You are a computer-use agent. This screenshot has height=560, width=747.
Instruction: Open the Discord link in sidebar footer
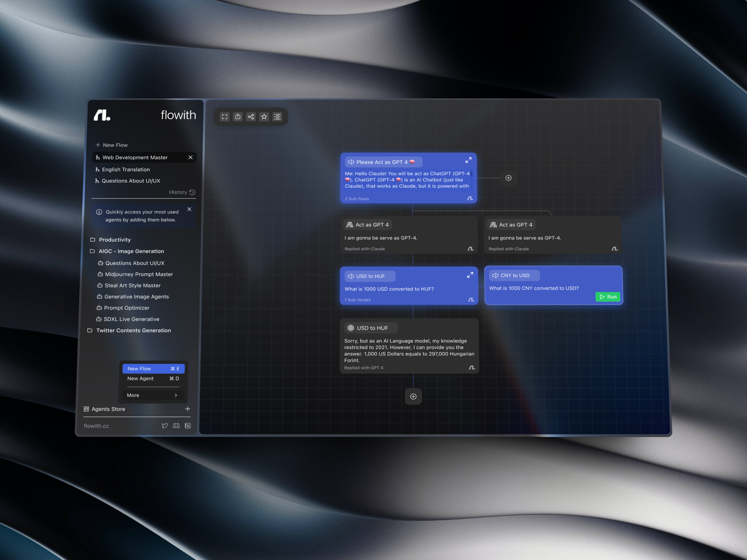(176, 426)
